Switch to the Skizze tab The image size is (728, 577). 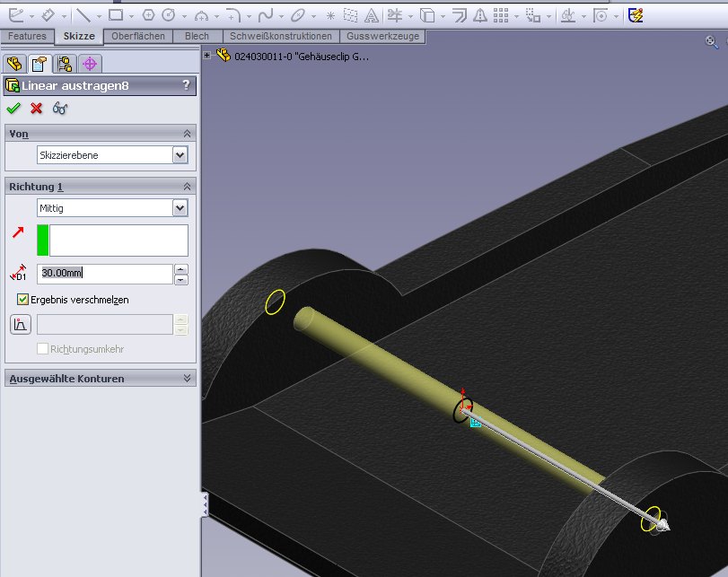tap(79, 36)
